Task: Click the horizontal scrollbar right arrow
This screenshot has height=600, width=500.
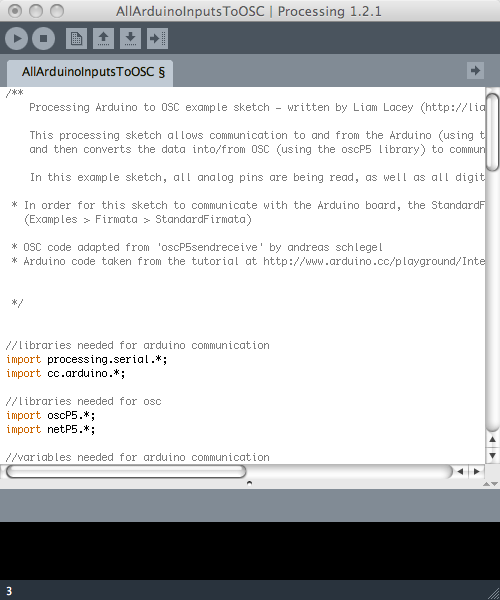Action: click(x=476, y=471)
